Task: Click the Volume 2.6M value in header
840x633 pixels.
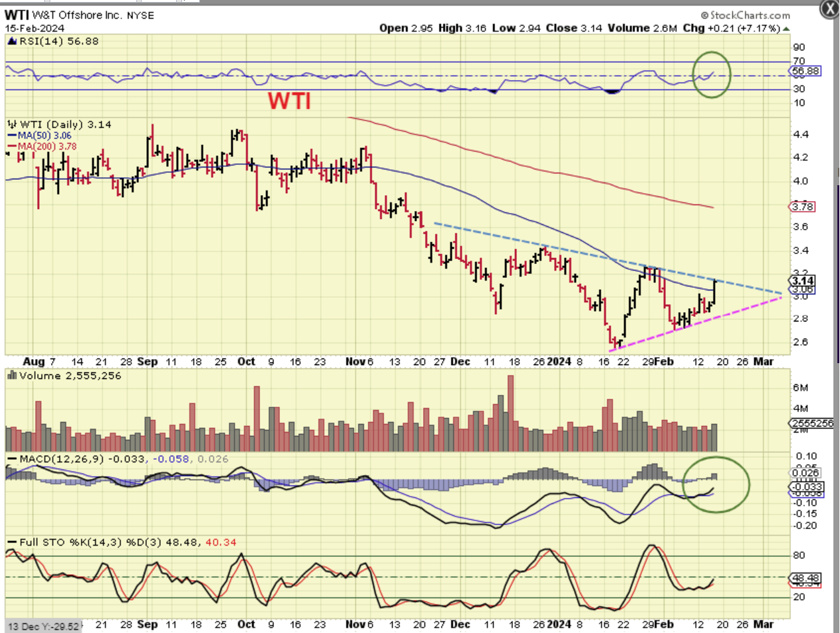Action: pos(643,28)
